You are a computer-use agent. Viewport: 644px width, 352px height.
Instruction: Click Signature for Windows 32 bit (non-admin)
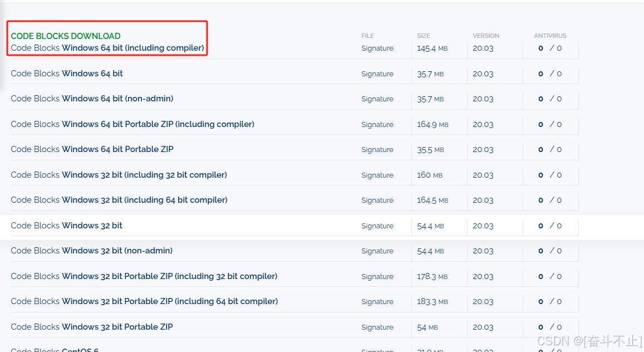377,251
